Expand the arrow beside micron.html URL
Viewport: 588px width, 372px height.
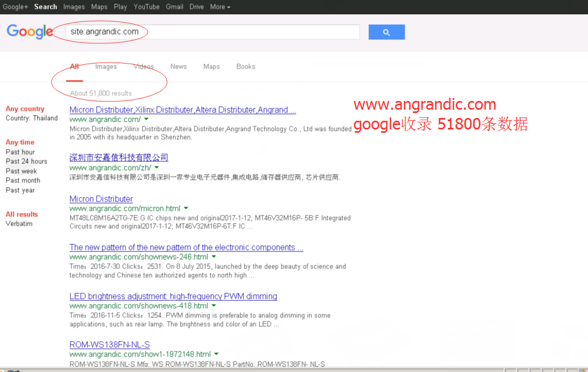(186, 208)
